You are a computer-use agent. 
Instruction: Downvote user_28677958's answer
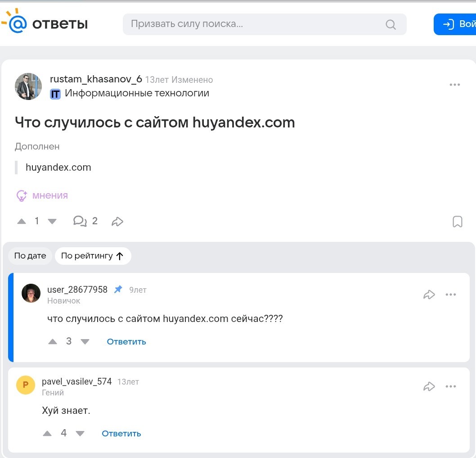tap(85, 342)
